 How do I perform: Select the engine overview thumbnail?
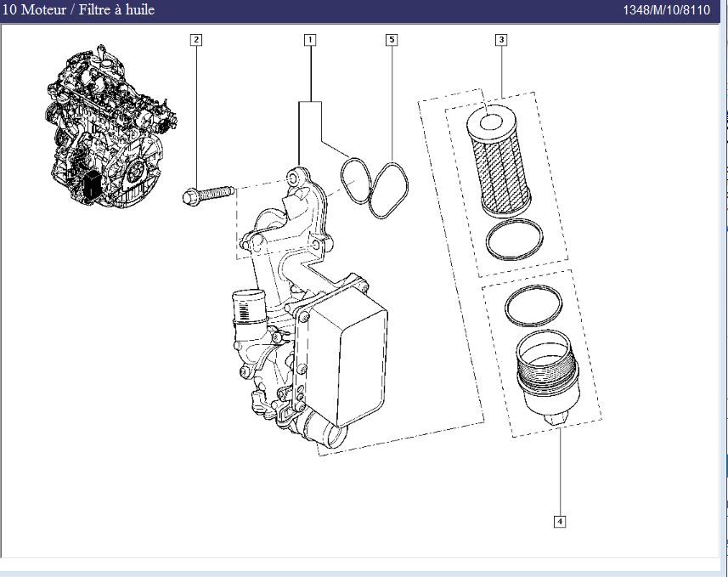click(110, 126)
